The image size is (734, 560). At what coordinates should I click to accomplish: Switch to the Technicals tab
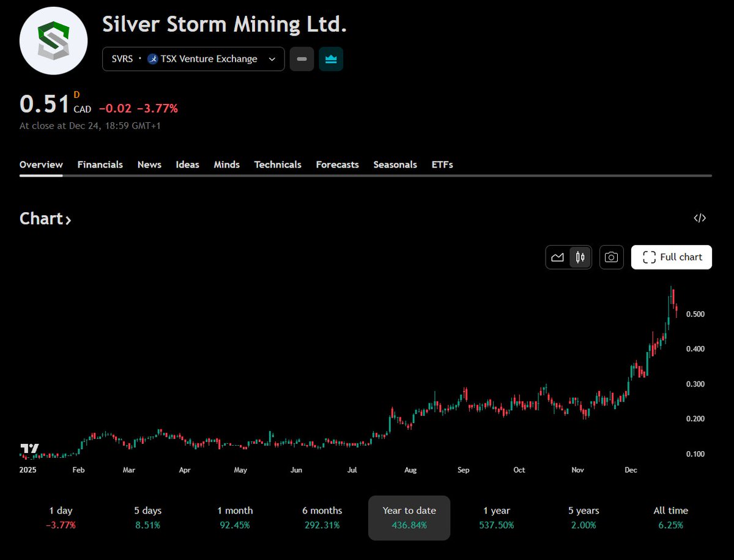point(278,164)
